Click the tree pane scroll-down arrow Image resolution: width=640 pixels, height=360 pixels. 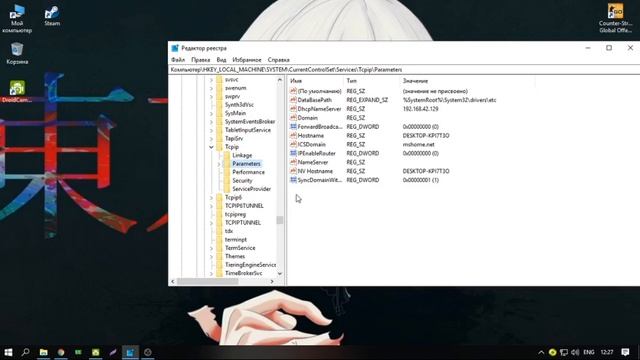280,273
